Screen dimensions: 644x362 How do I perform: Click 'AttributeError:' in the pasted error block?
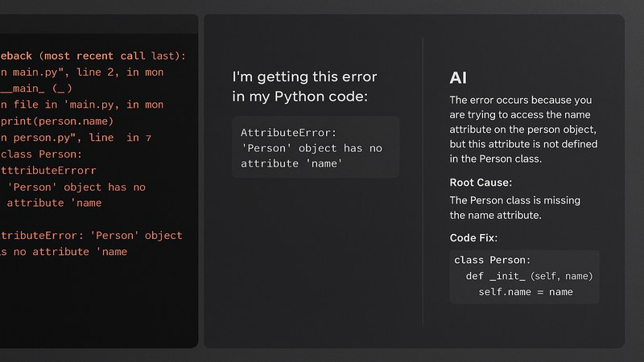288,133
